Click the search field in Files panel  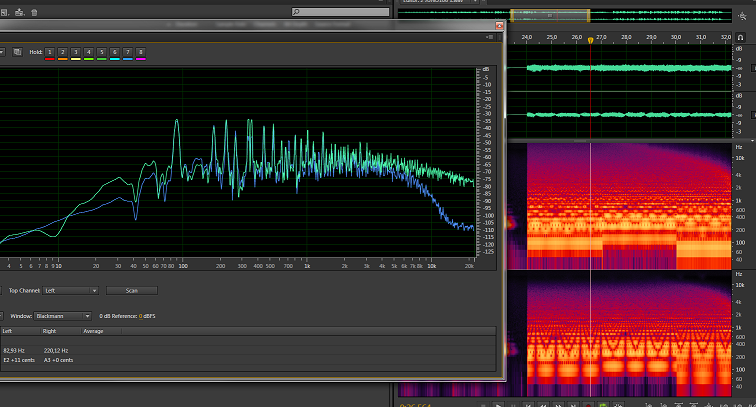pyautogui.click(x=340, y=12)
